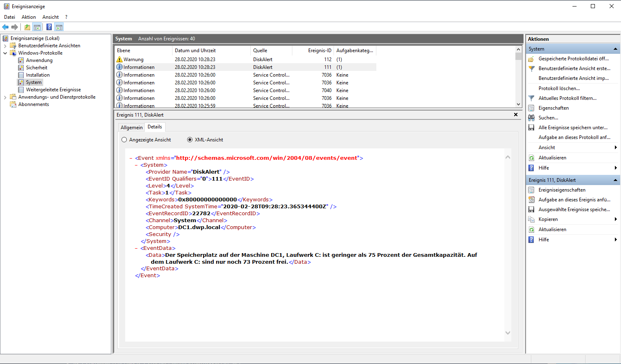Open the Aktion menu

coord(29,17)
